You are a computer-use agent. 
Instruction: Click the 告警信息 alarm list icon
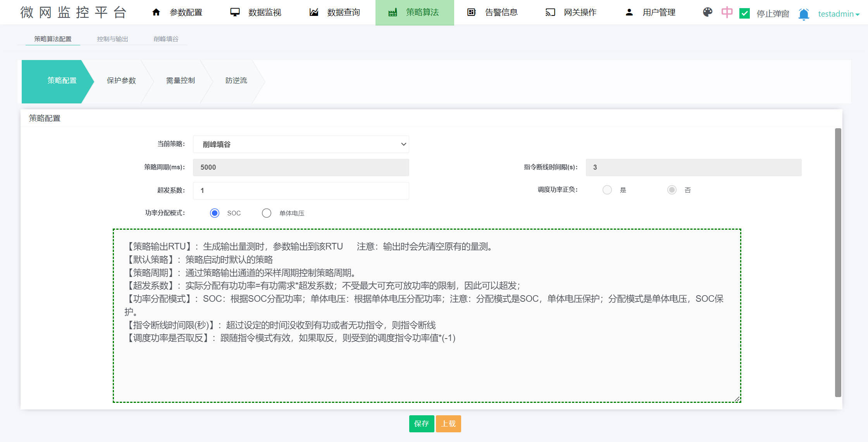click(471, 12)
